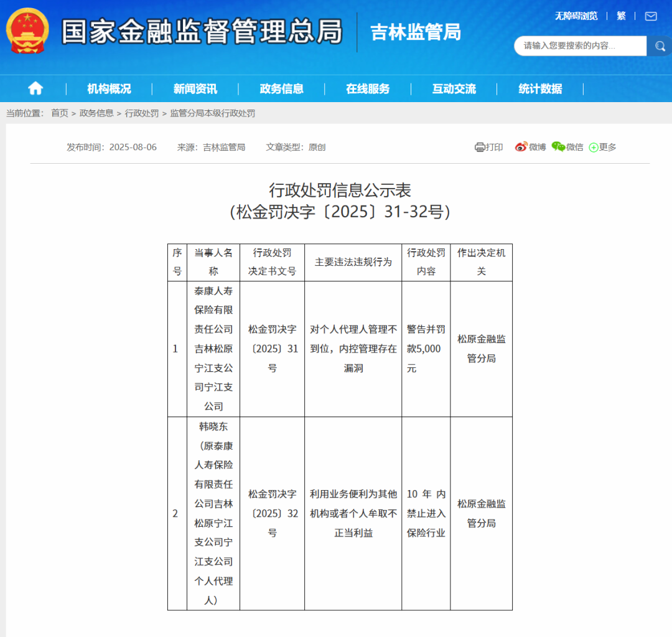Image resolution: width=672 pixels, height=637 pixels.
Task: Open the 互动交流 menu
Action: point(454,89)
